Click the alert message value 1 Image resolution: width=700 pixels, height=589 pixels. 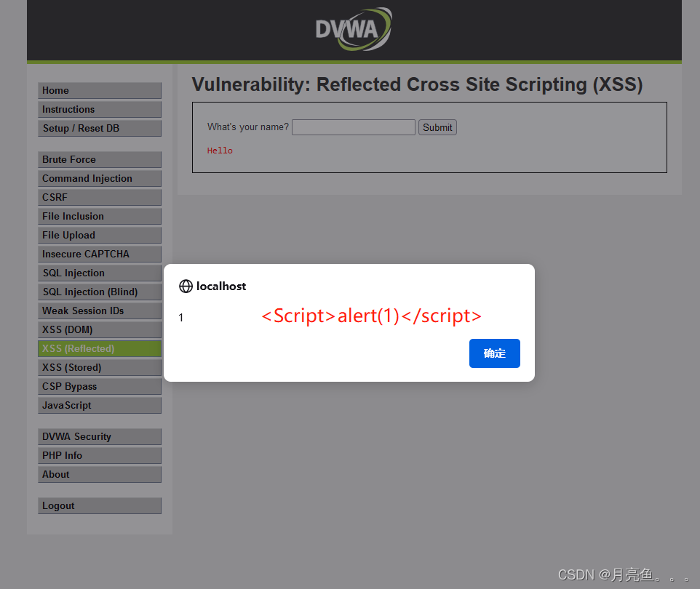click(180, 317)
